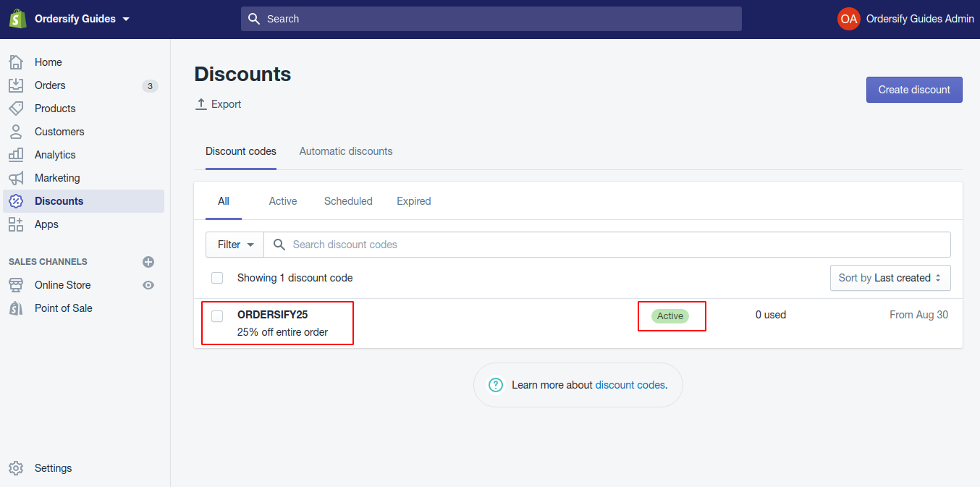
Task: Open the Filter dropdown
Action: 235,245
